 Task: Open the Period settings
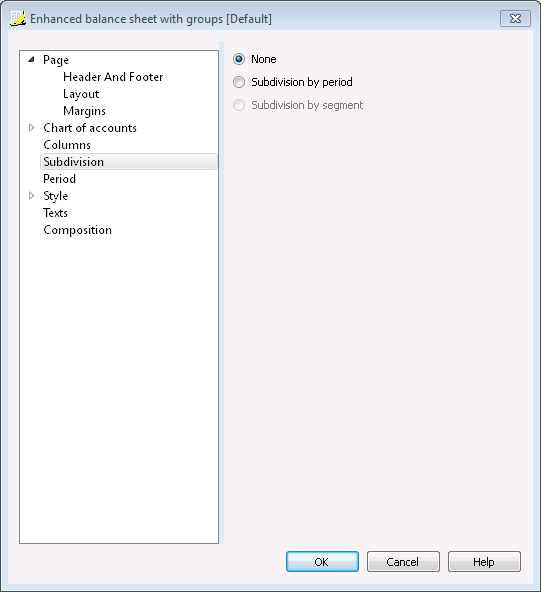pyautogui.click(x=60, y=179)
